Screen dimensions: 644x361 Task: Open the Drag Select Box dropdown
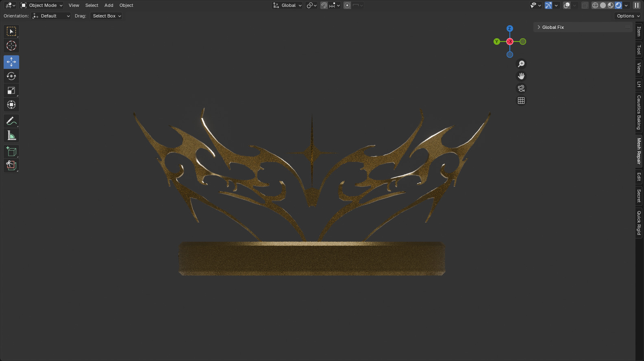pos(106,16)
